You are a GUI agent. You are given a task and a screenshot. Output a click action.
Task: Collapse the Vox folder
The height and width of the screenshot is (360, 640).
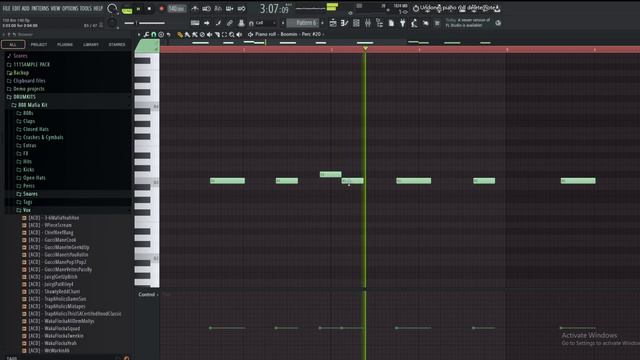pyautogui.click(x=27, y=210)
